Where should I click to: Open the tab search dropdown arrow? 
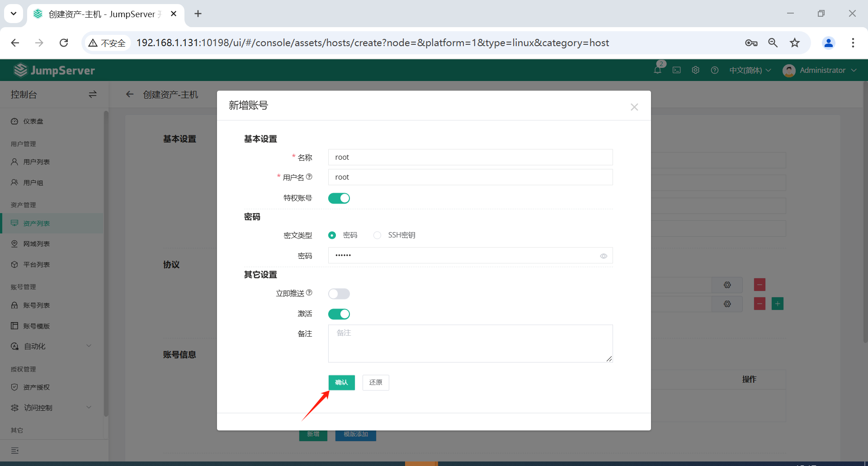14,14
